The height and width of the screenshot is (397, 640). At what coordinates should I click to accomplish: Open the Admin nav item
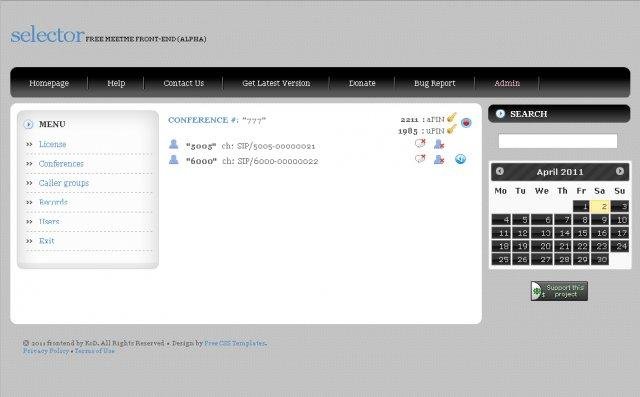(x=507, y=83)
